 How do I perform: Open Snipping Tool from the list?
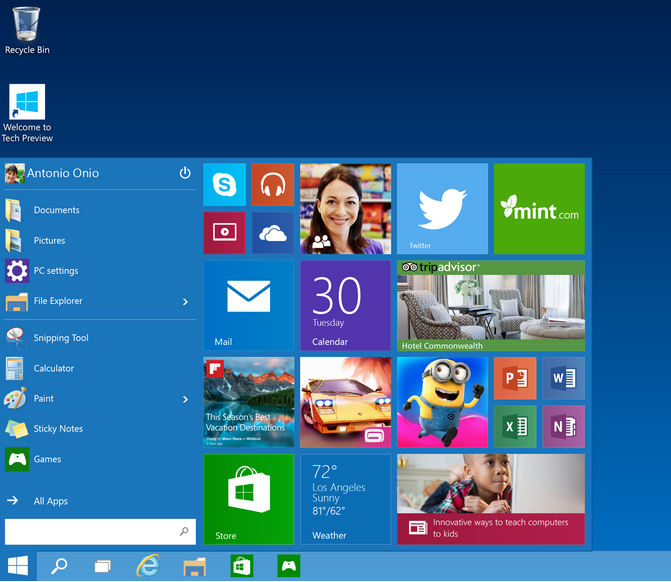[x=60, y=338]
